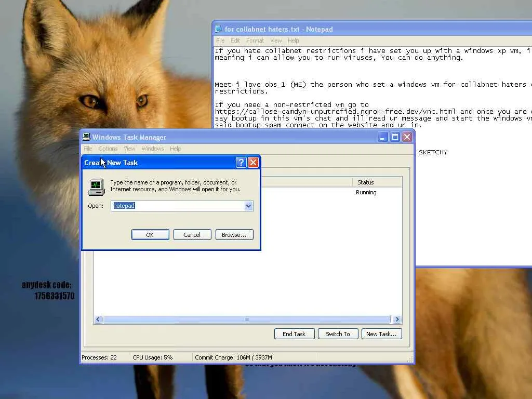Close the Create New Task dialog

point(253,163)
